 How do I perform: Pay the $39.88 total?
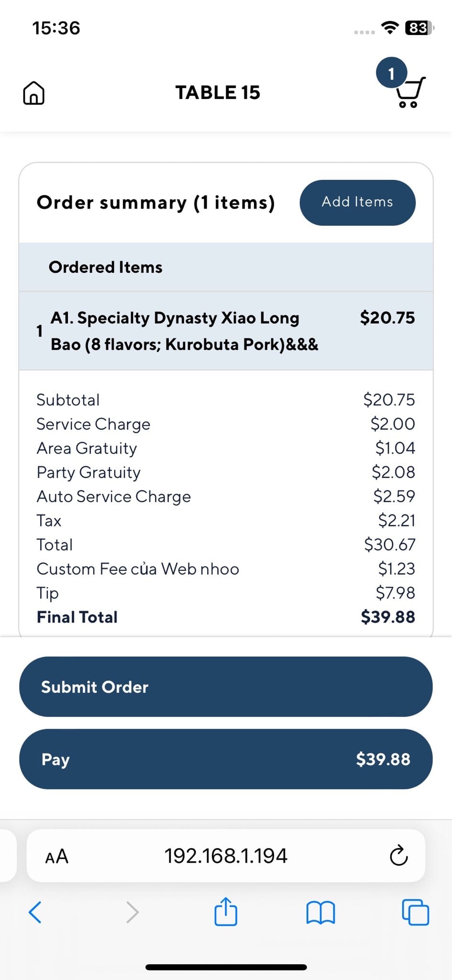[226, 759]
